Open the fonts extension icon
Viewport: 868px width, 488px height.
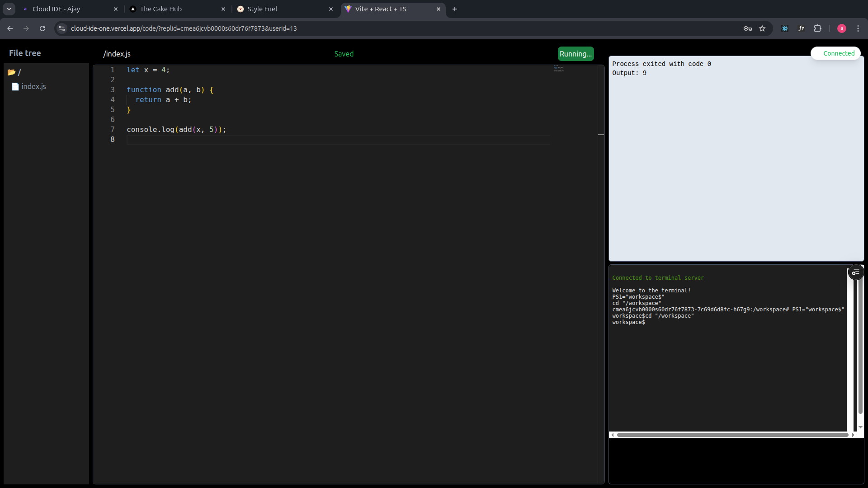pyautogui.click(x=801, y=28)
